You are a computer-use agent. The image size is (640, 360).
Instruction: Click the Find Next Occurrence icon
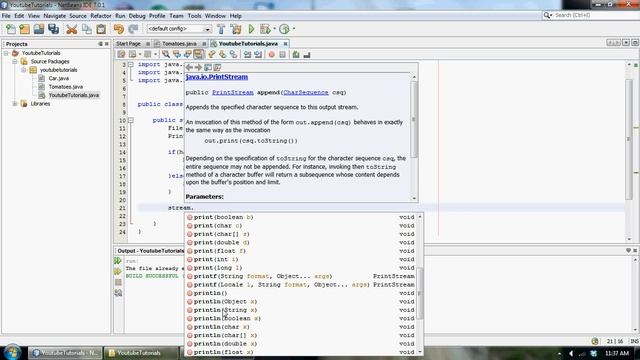pos(187,55)
